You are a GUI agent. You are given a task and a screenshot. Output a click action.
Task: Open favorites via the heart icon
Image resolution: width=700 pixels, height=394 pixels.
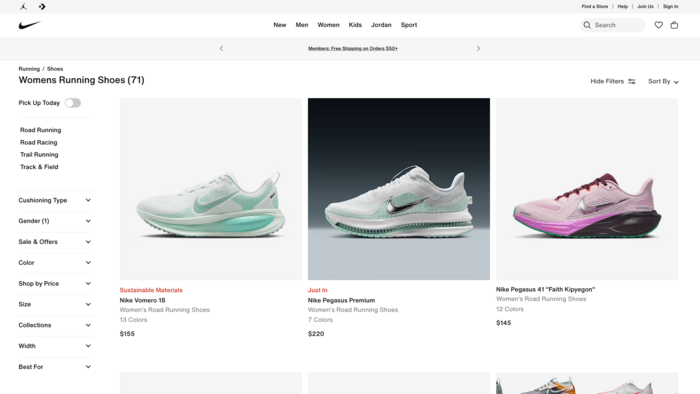click(x=658, y=25)
